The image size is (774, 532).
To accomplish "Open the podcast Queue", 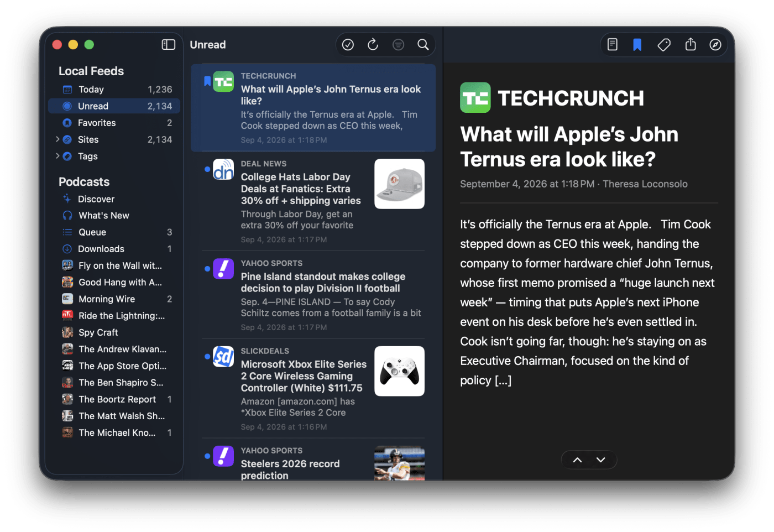I will pos(114,232).
